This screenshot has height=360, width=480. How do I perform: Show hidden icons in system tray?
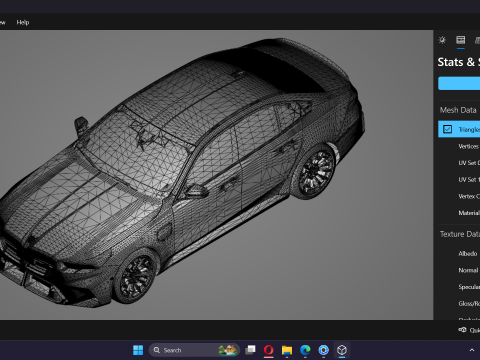(x=472, y=350)
